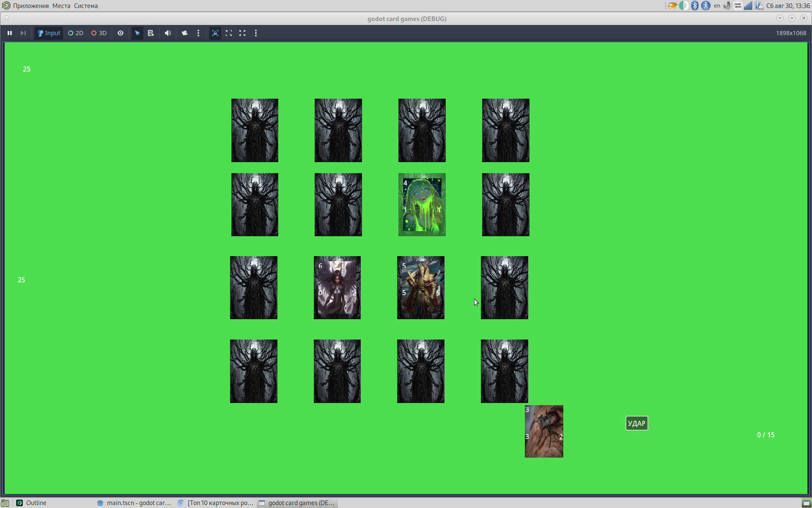Pause the running game
Screen dimensions: 812x508
click(9, 33)
